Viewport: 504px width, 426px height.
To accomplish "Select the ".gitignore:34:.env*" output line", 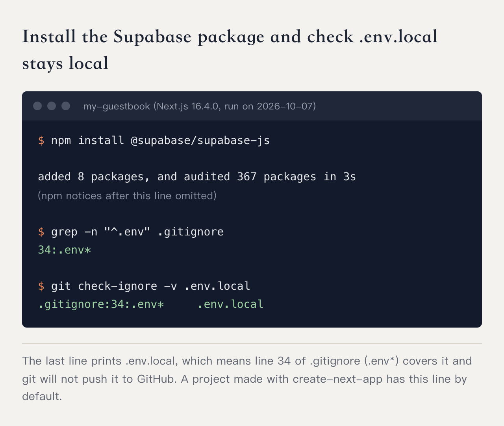I will pos(151,304).
